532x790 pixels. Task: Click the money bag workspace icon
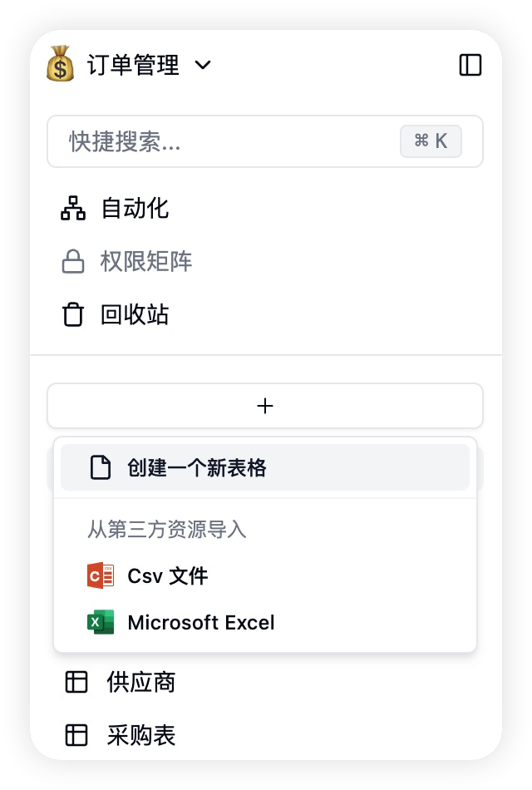[61, 64]
